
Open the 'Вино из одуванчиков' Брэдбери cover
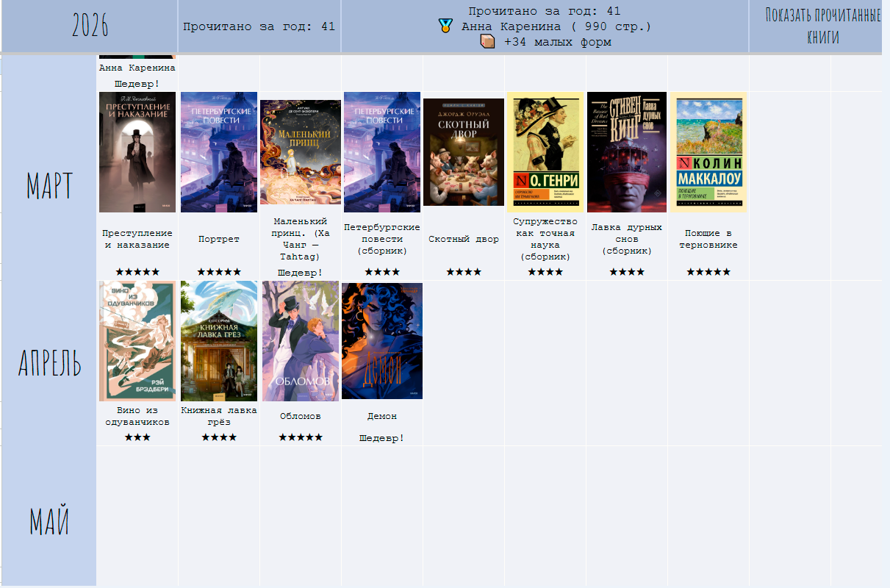point(137,341)
